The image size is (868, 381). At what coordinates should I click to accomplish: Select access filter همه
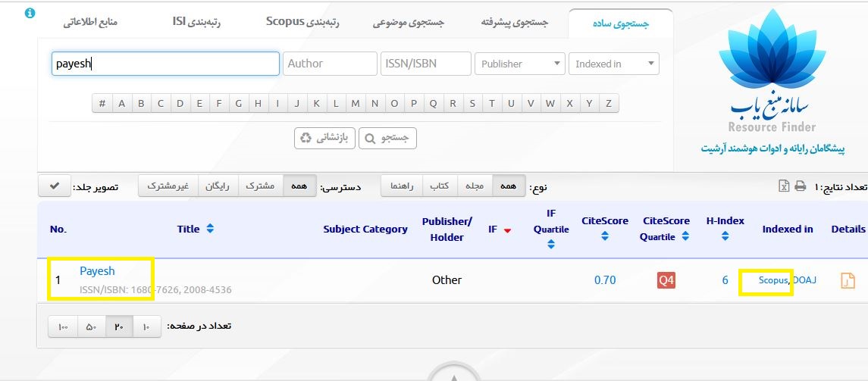point(299,186)
